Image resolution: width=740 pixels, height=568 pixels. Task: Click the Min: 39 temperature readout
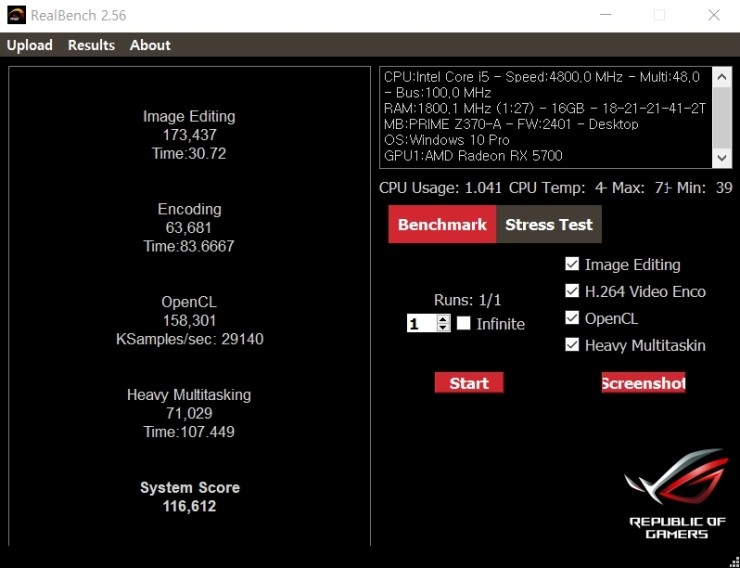[x=705, y=188]
